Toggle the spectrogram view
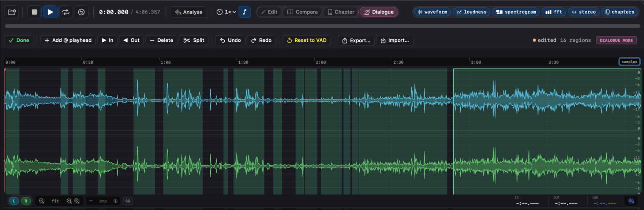The image size is (644, 210). click(x=516, y=12)
